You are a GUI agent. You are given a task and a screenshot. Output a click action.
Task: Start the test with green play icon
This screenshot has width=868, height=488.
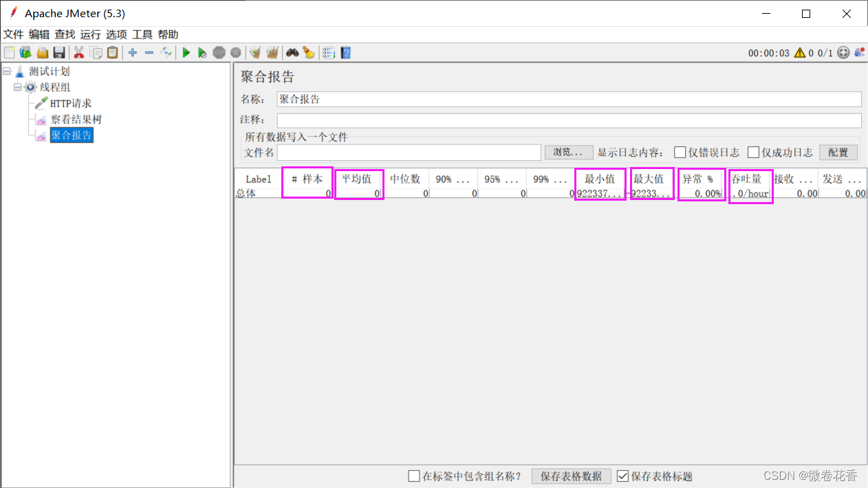pos(186,52)
